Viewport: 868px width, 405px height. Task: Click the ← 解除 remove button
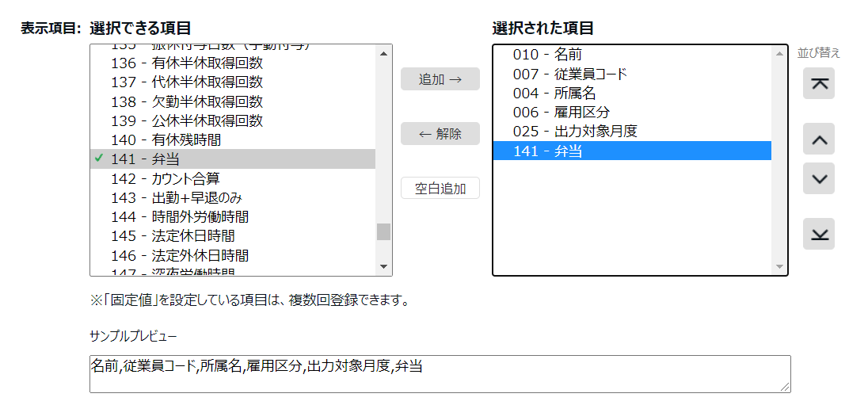(440, 134)
